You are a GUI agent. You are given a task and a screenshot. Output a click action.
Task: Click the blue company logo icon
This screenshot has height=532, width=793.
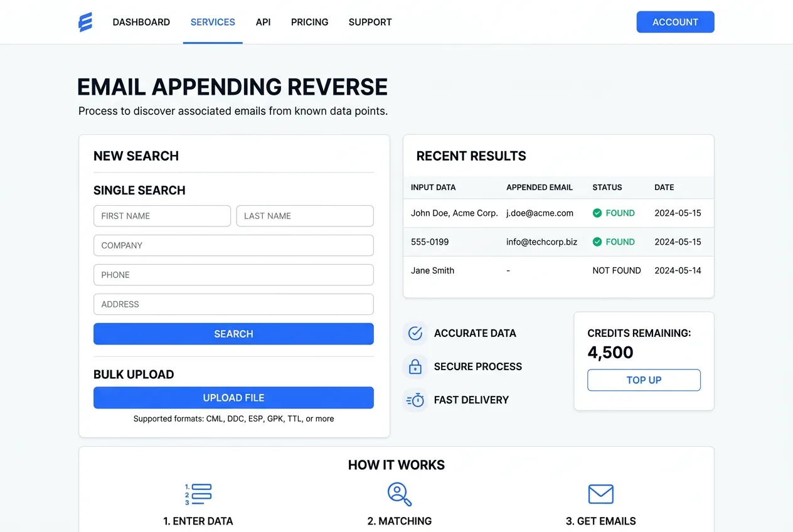coord(85,21)
